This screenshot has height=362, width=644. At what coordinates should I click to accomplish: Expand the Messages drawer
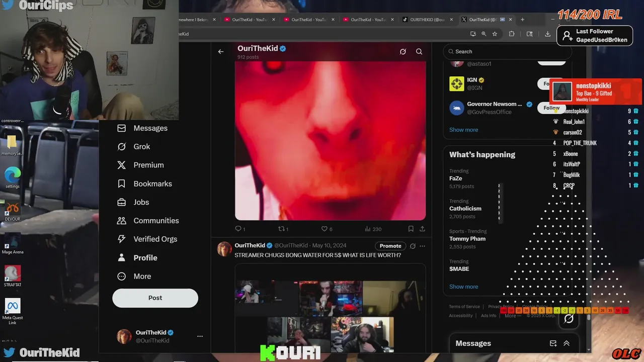[x=567, y=343]
